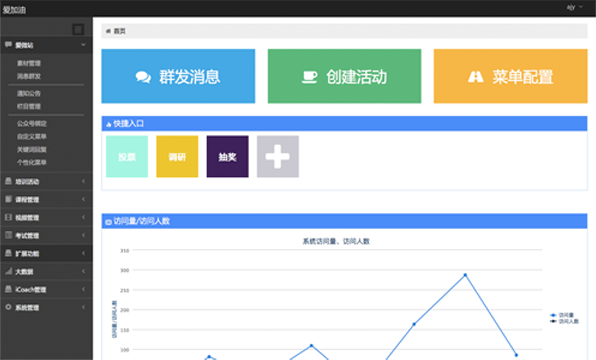Expand the 大数据 chevron
Image resolution: width=596 pixels, height=360 pixels.
[83, 271]
